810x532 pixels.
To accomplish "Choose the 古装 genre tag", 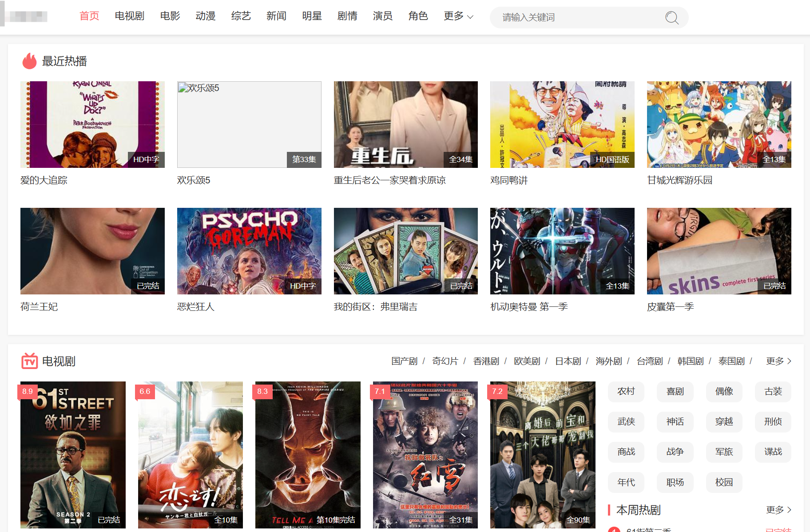I will [x=773, y=391].
